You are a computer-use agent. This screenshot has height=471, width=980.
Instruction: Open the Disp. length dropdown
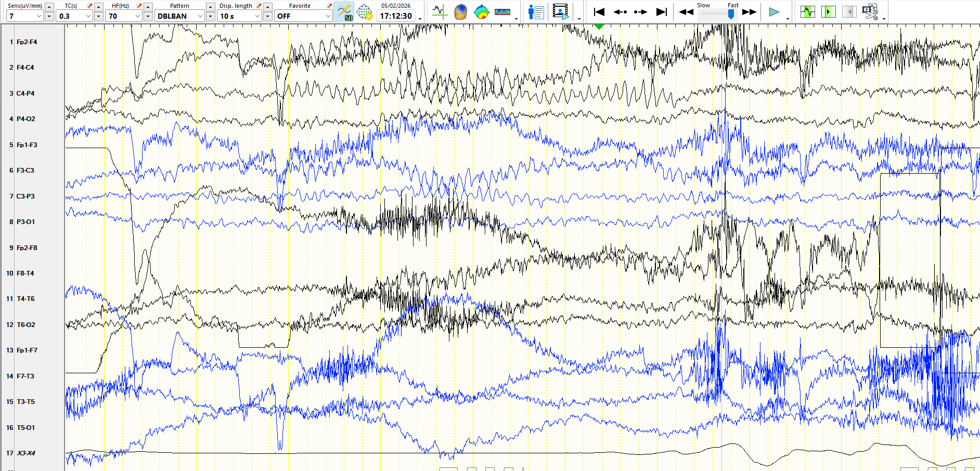[x=239, y=16]
